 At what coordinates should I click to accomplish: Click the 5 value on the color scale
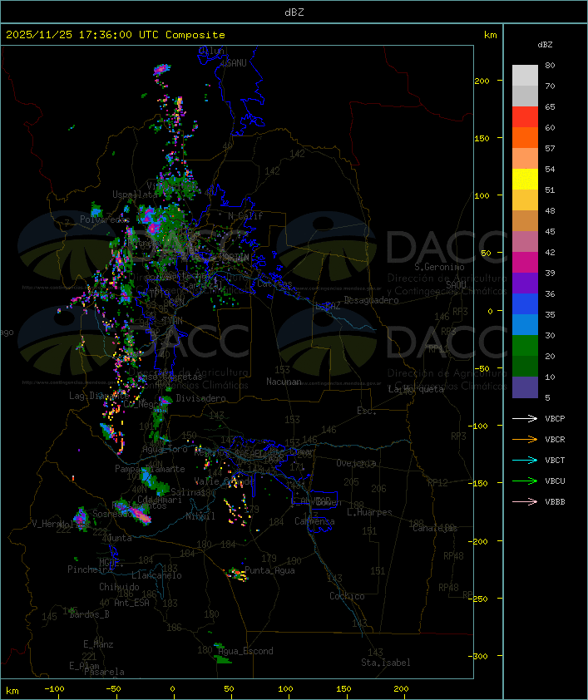click(547, 397)
